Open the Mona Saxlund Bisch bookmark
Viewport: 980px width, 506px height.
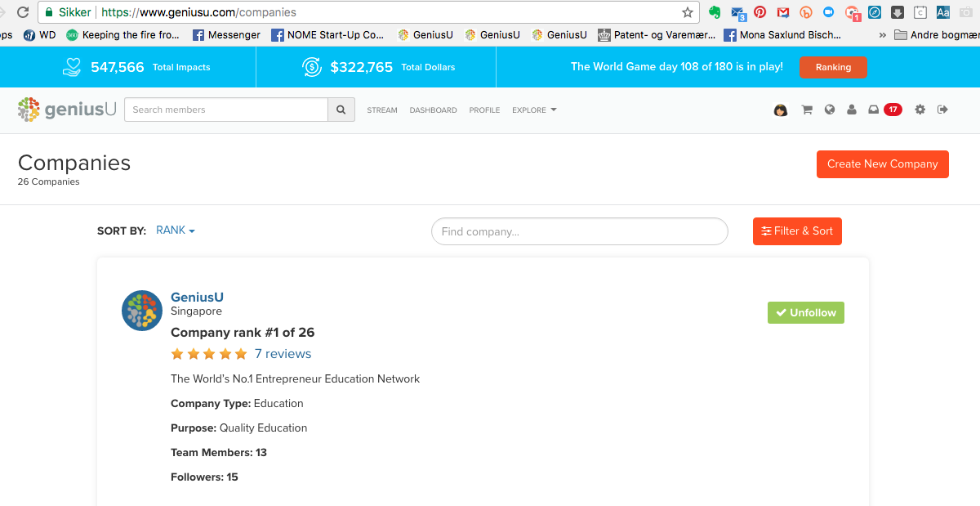click(x=782, y=35)
